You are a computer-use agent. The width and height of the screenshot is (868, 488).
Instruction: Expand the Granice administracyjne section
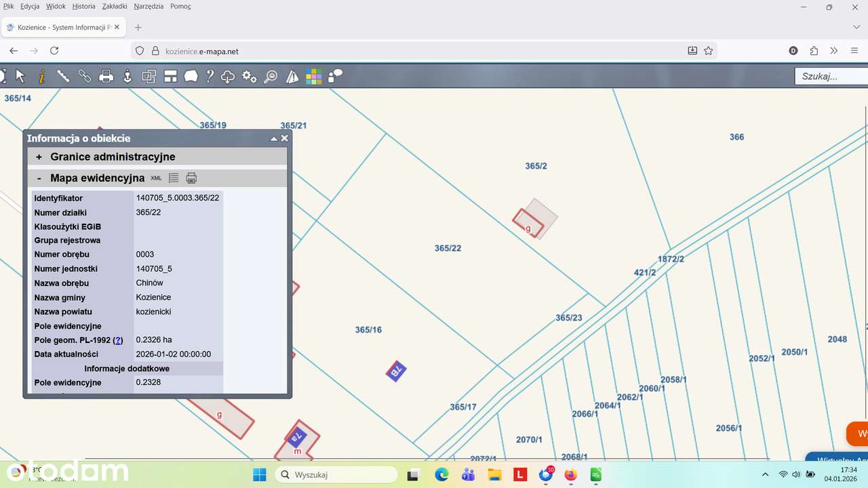pyautogui.click(x=39, y=157)
